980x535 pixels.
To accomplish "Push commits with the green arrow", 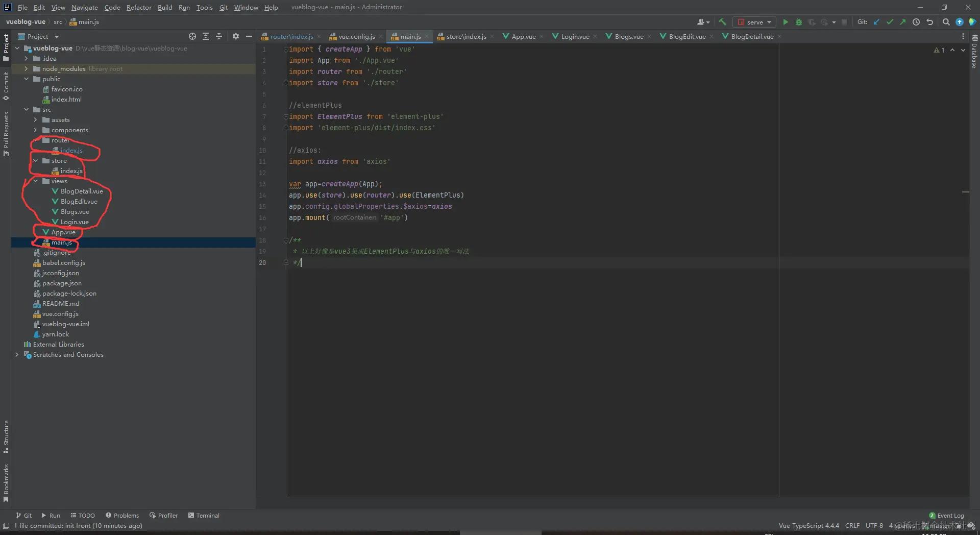I will (x=903, y=22).
